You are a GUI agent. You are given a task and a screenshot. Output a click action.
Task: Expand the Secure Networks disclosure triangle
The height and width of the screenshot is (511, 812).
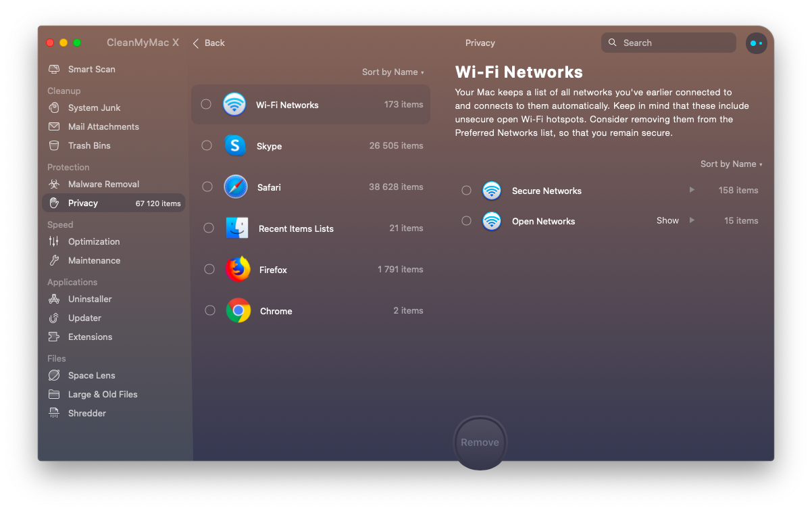click(692, 190)
